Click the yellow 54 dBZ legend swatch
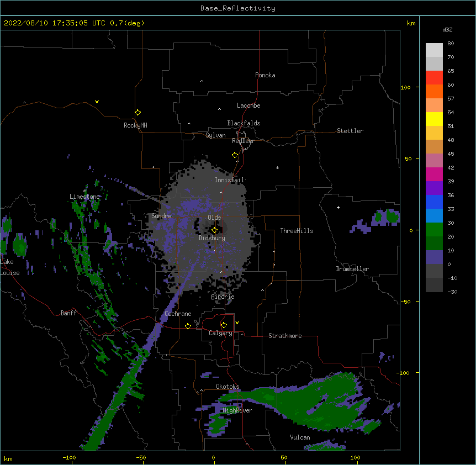The height and width of the screenshot is (465, 476). [x=434, y=119]
